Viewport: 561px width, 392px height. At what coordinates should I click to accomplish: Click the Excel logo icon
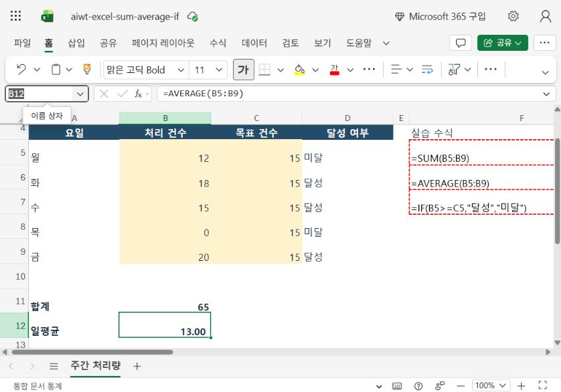click(x=48, y=17)
